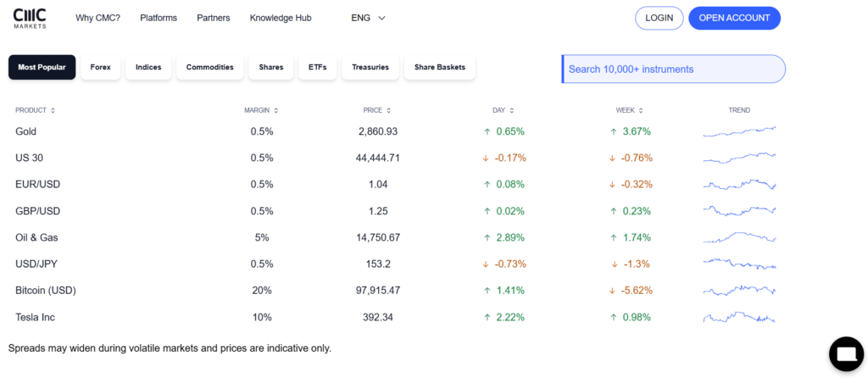Click the TREND column header
868x378 pixels.
(x=739, y=110)
